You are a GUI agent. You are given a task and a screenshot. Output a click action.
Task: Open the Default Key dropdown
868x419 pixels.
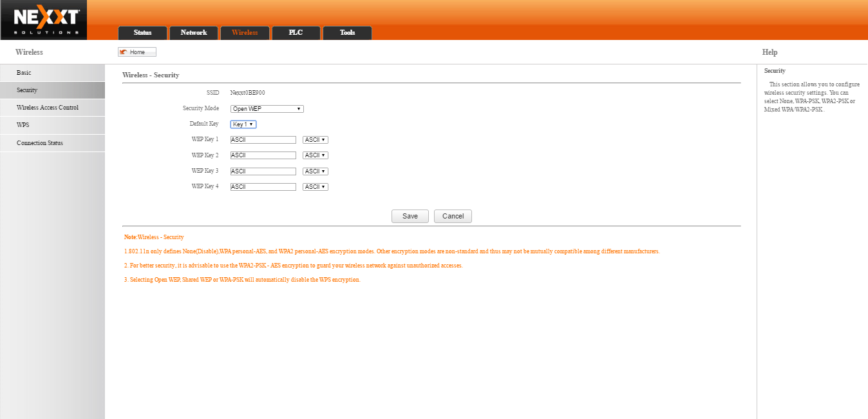click(x=243, y=124)
